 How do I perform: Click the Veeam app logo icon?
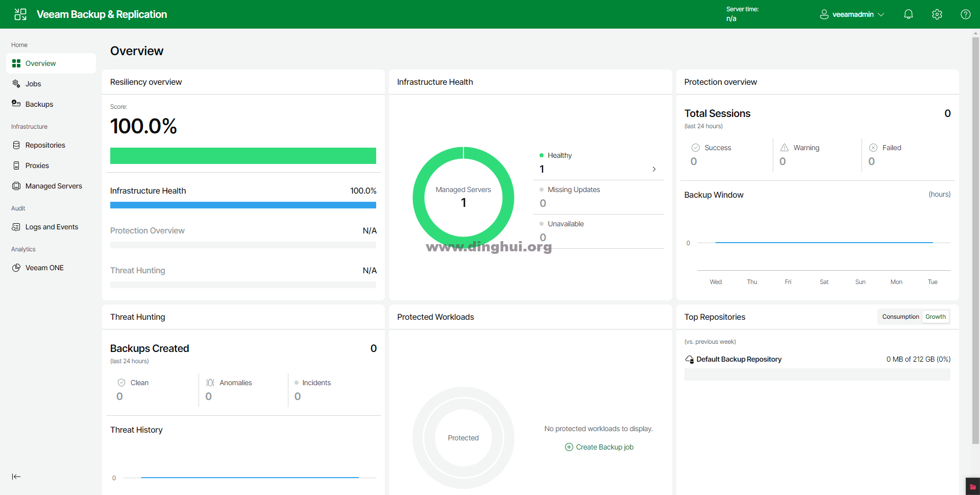pyautogui.click(x=20, y=14)
